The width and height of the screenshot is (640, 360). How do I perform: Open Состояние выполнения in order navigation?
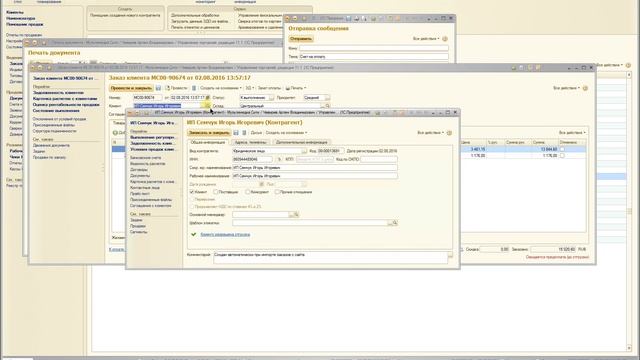coord(56,111)
